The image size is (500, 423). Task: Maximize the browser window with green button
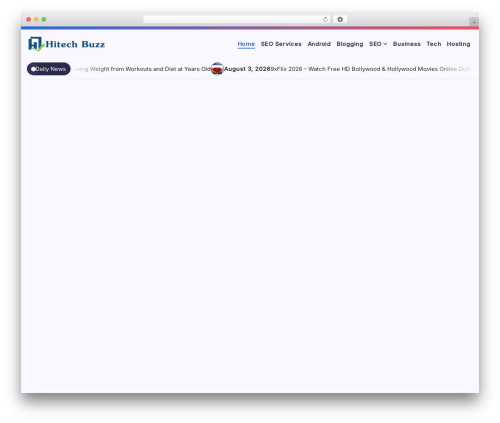coord(44,19)
